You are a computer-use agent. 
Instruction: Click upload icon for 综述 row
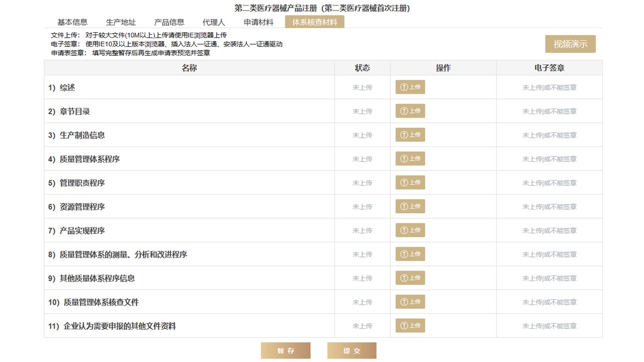tap(410, 87)
